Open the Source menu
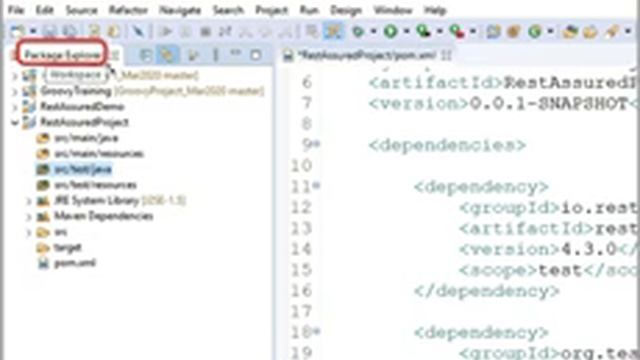This screenshot has height=360, width=640. tap(82, 10)
